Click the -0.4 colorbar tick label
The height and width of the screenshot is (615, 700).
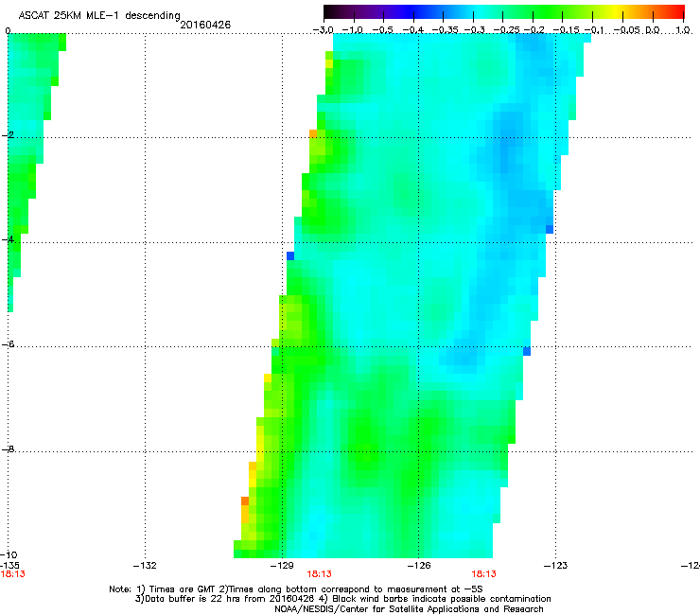[x=413, y=30]
